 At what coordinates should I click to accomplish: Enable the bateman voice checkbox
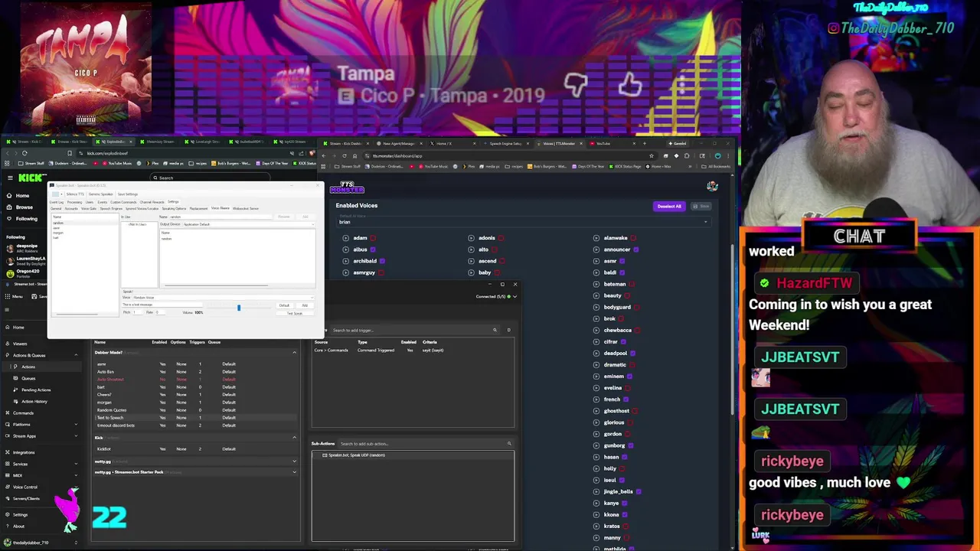point(632,284)
